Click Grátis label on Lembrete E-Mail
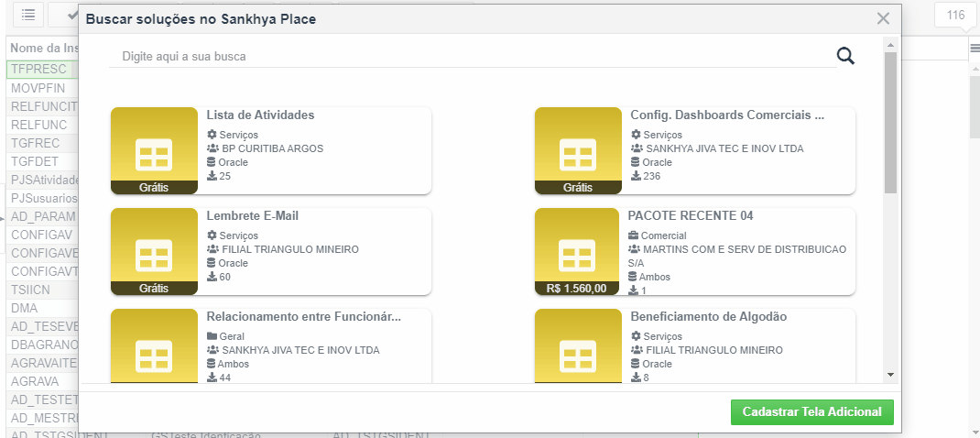 (x=155, y=289)
